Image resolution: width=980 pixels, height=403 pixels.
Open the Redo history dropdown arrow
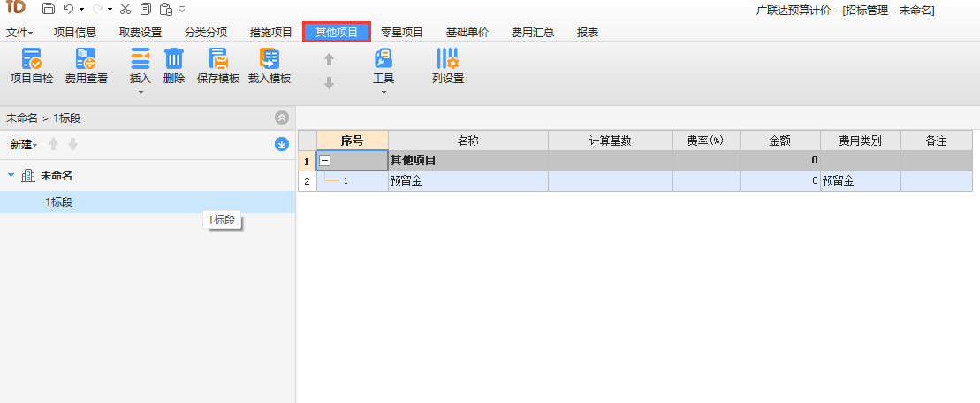(110, 10)
